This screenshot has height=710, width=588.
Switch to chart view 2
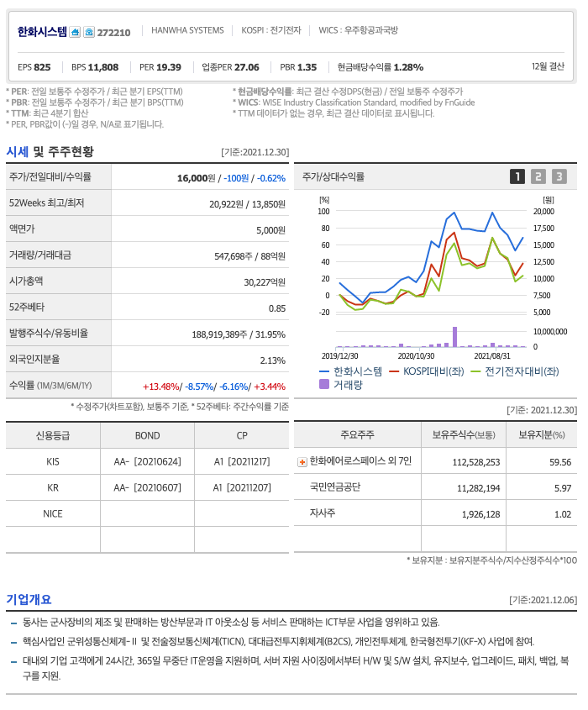538,176
